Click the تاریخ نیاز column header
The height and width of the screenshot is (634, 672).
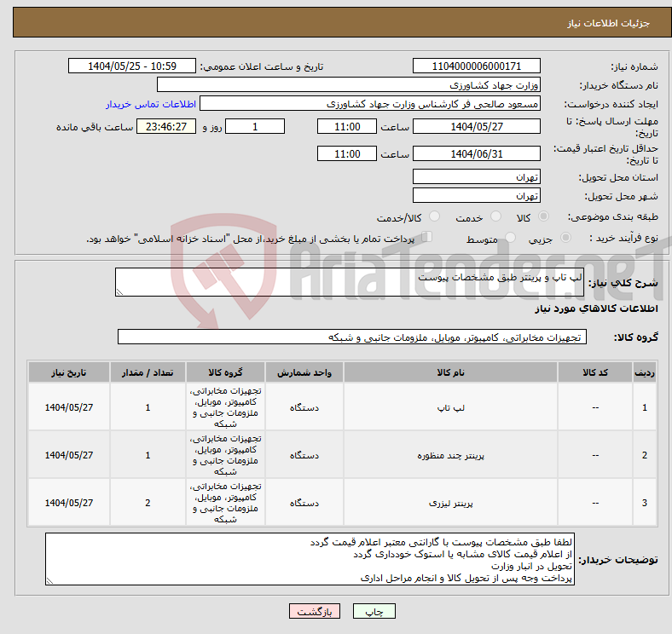coord(69,372)
